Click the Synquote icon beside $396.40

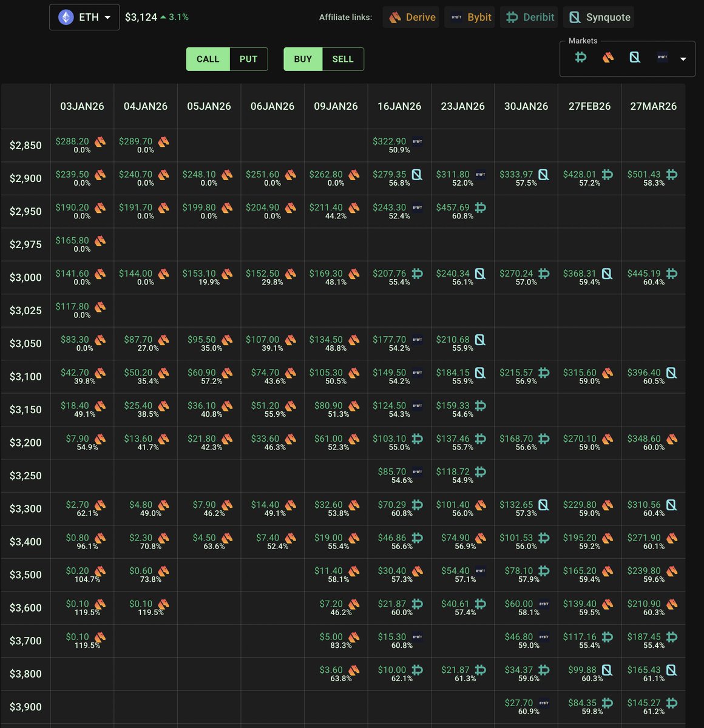coord(671,372)
